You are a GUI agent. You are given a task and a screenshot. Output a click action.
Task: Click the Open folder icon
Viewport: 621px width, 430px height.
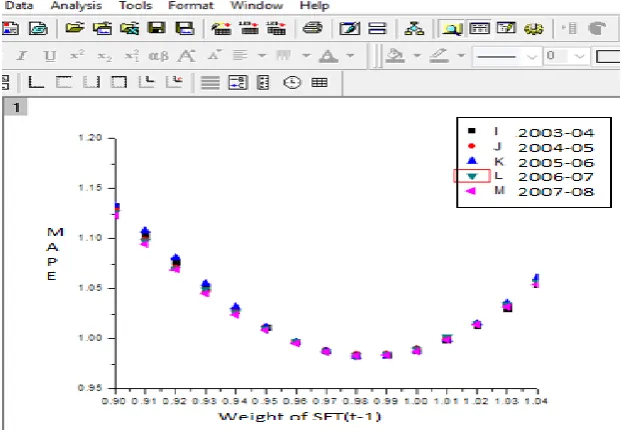click(75, 29)
